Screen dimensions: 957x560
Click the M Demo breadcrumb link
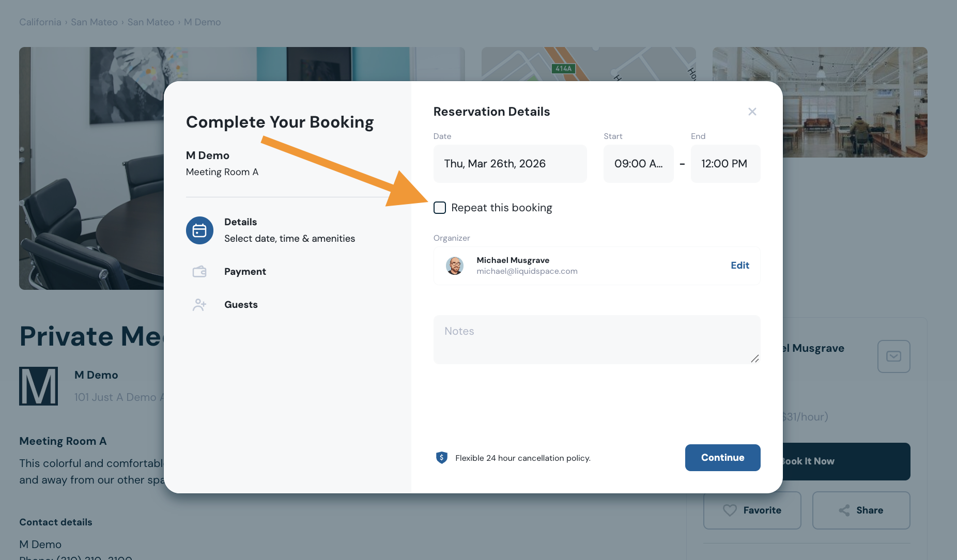pyautogui.click(x=203, y=22)
